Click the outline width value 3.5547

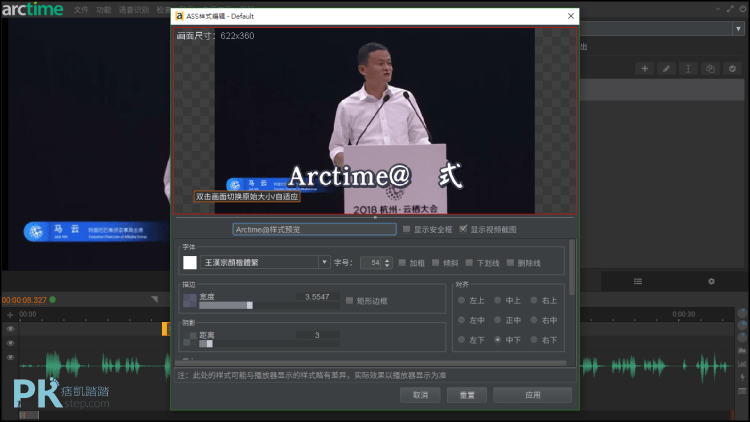coord(317,297)
